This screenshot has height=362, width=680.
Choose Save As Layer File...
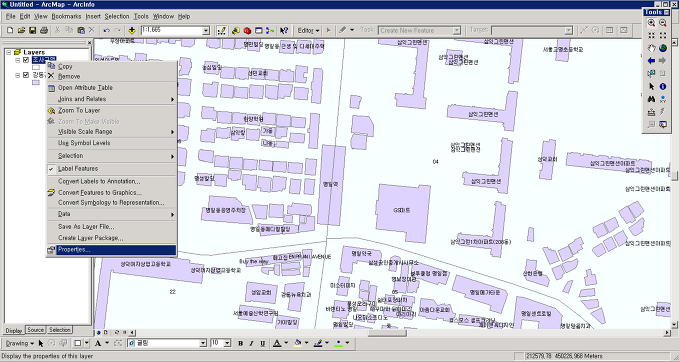point(111,227)
